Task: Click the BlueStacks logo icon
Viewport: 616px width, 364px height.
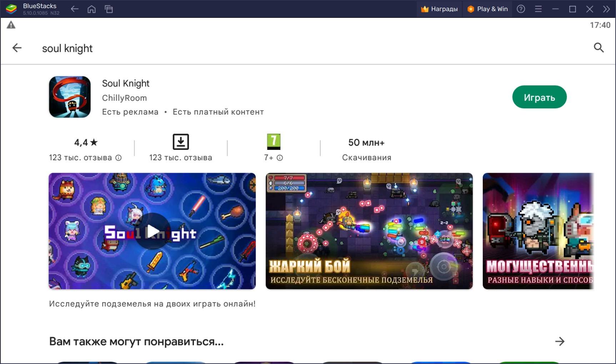Action: coord(11,9)
